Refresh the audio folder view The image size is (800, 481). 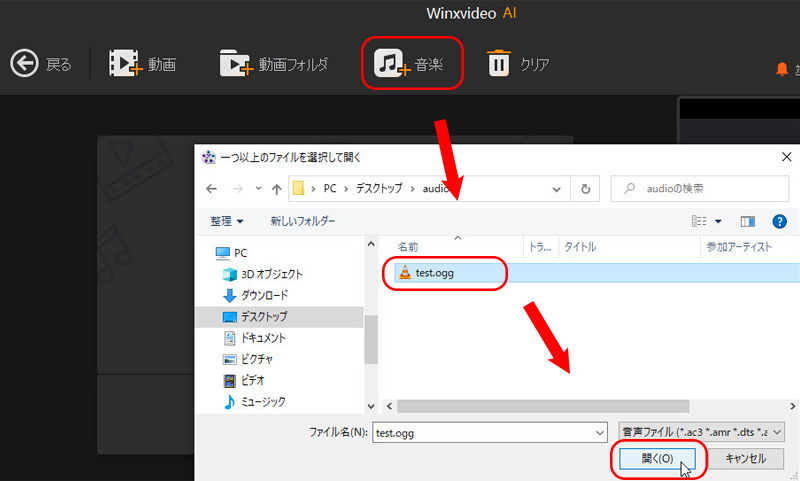click(x=585, y=189)
